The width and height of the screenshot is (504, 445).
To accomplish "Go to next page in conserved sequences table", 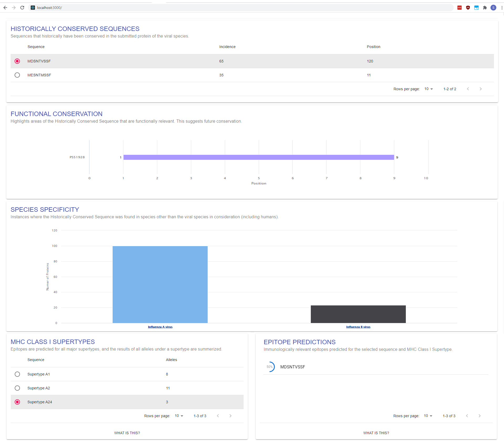I will [481, 89].
